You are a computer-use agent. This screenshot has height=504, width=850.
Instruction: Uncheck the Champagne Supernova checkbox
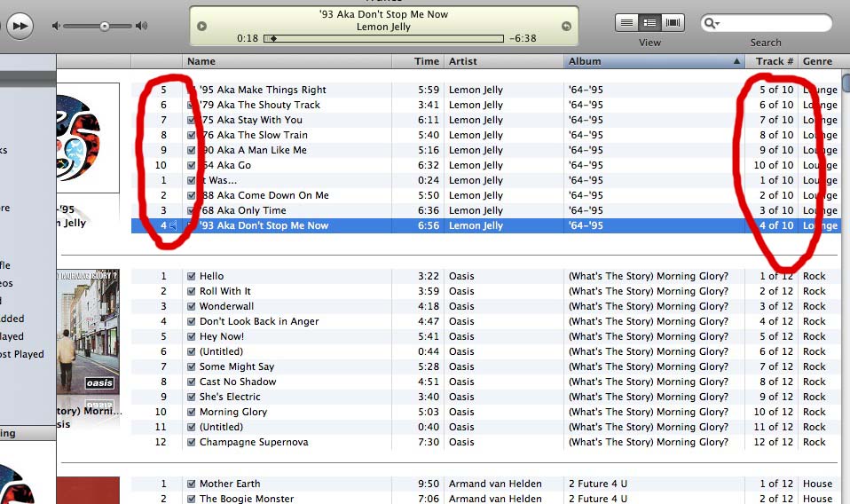(x=192, y=442)
